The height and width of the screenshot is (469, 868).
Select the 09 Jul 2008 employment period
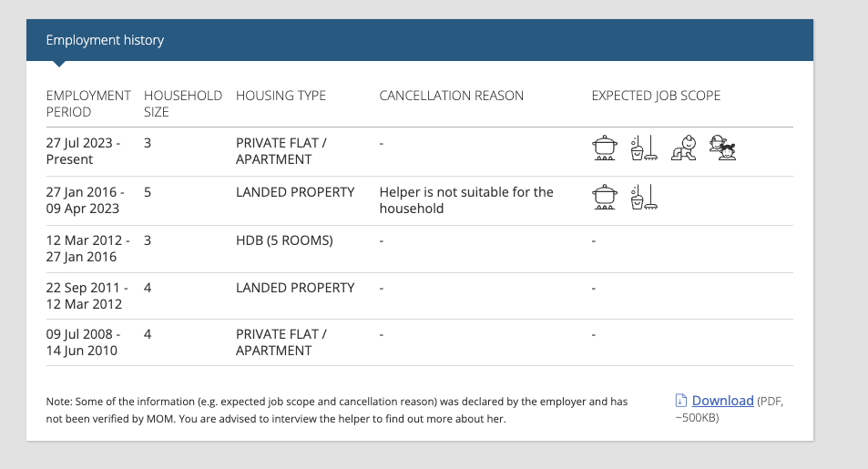click(83, 342)
